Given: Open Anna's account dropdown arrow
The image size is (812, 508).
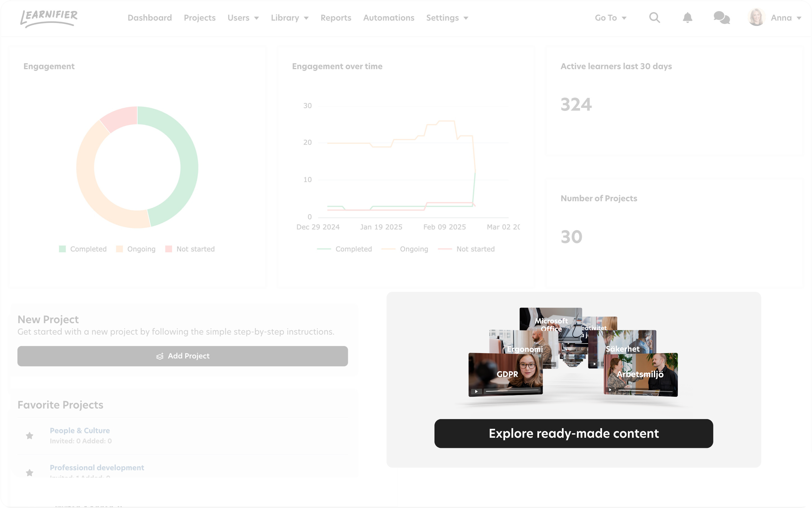Looking at the screenshot, I should point(798,18).
